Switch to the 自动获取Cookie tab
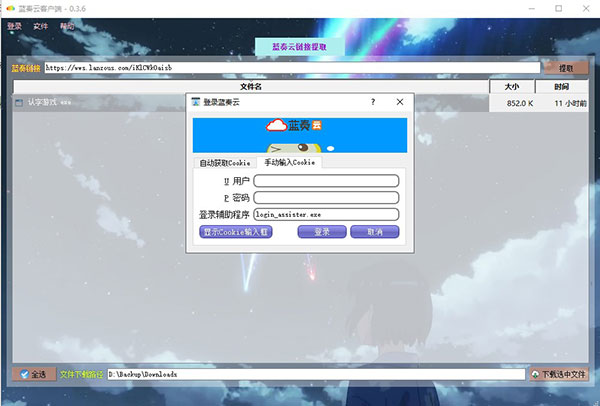600x406 pixels. [x=224, y=162]
